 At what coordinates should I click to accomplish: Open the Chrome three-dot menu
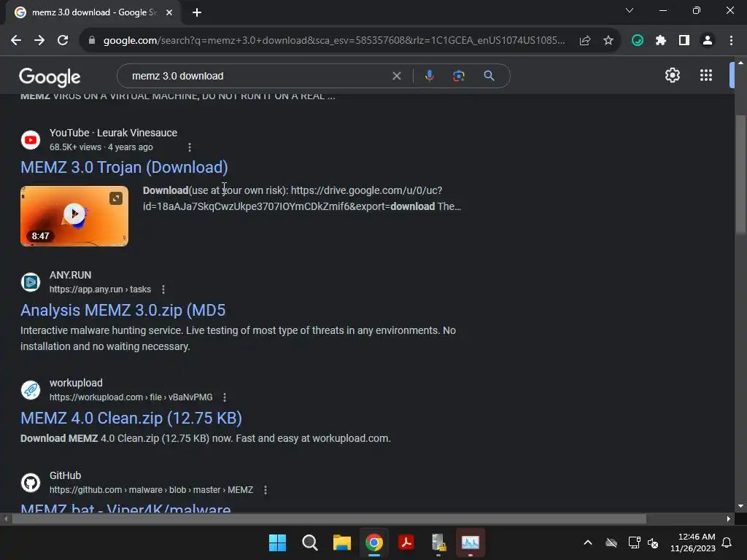click(x=731, y=41)
